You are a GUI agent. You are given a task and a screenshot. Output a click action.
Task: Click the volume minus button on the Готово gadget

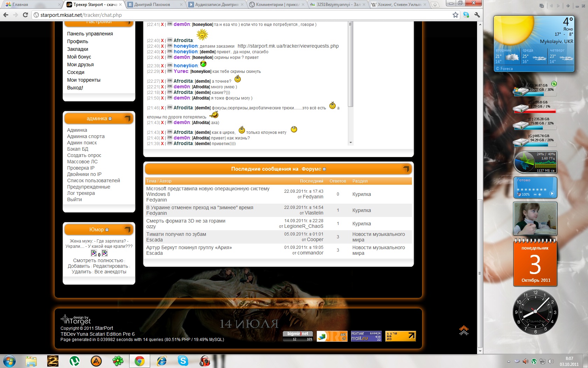click(535, 194)
